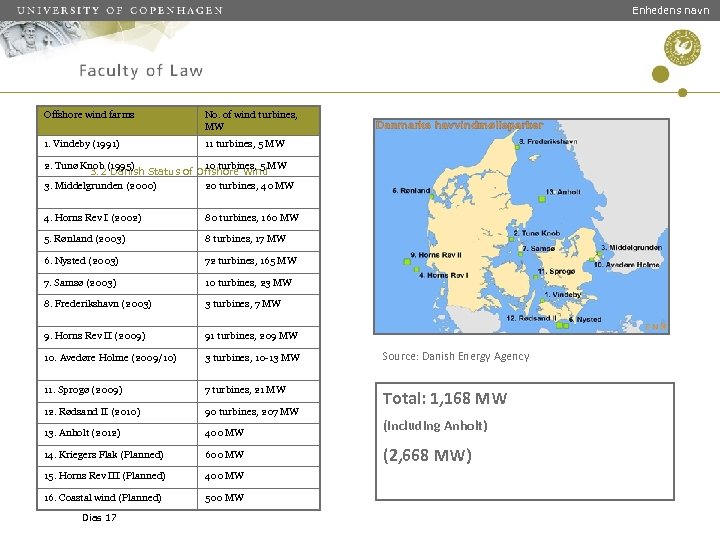Viewport: 720px width, 540px height.
Task: Click the '90 turbines, 207 MW' cell
Action: click(259, 413)
